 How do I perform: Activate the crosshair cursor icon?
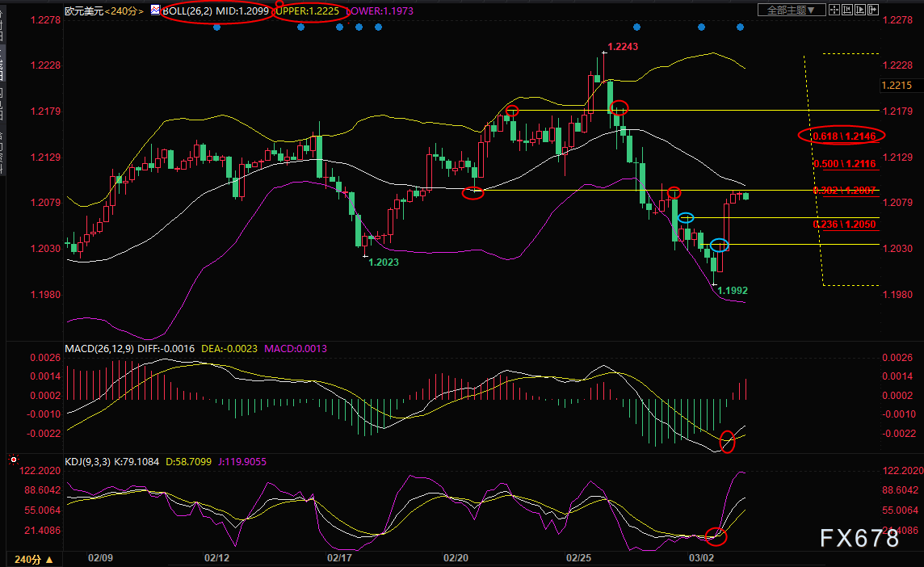click(834, 10)
